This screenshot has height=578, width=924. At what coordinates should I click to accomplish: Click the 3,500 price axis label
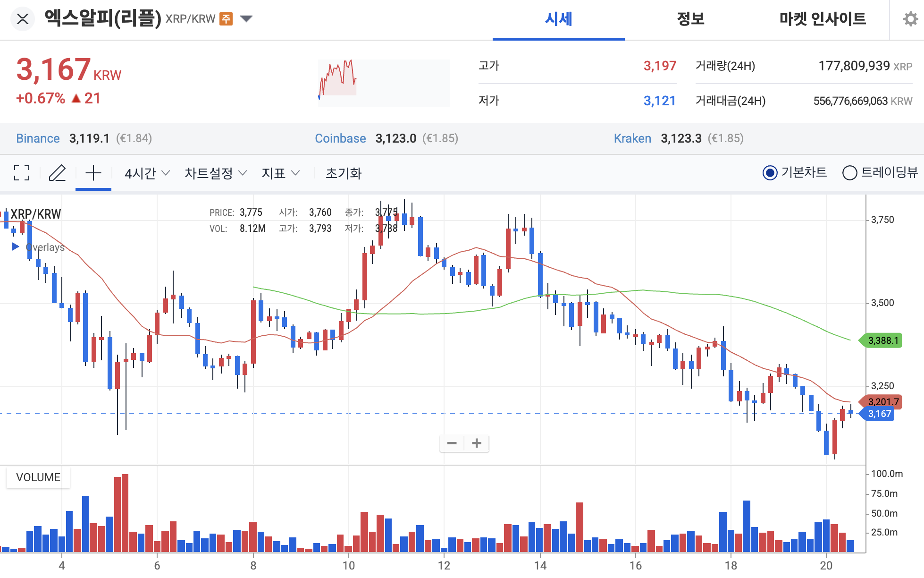pos(882,303)
